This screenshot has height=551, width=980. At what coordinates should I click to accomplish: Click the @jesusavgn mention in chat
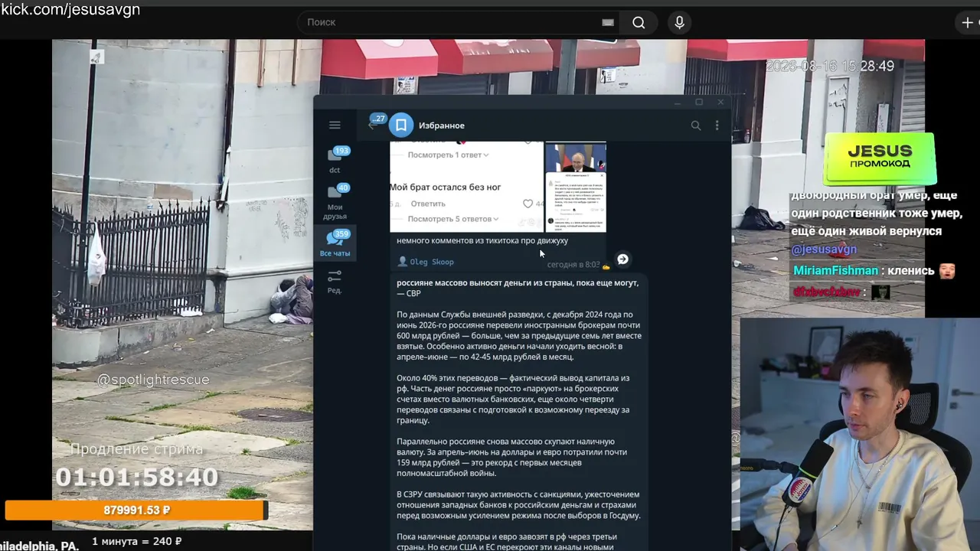click(x=824, y=249)
